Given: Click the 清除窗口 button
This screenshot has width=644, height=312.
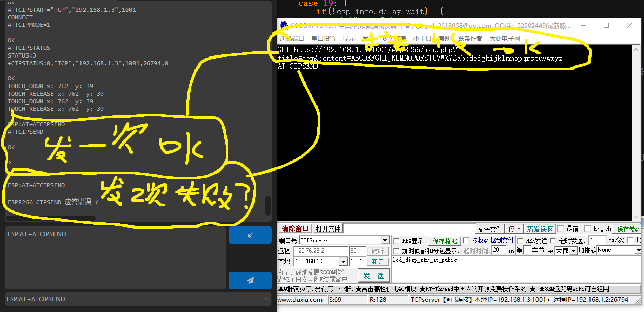Looking at the screenshot, I should coord(294,229).
